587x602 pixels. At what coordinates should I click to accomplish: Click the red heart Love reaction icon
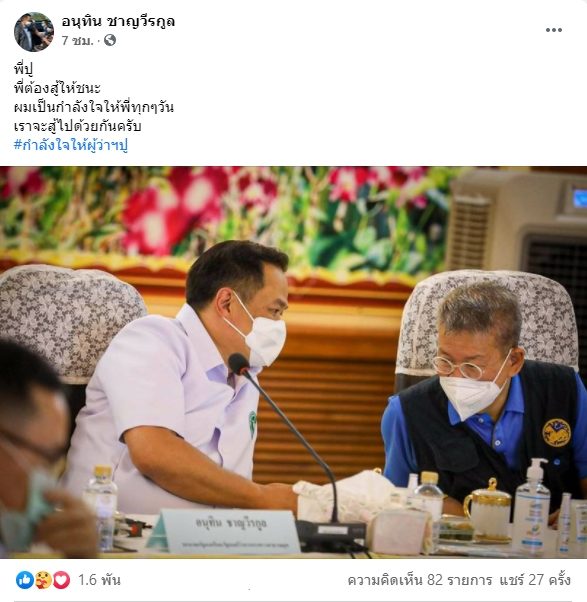click(61, 580)
